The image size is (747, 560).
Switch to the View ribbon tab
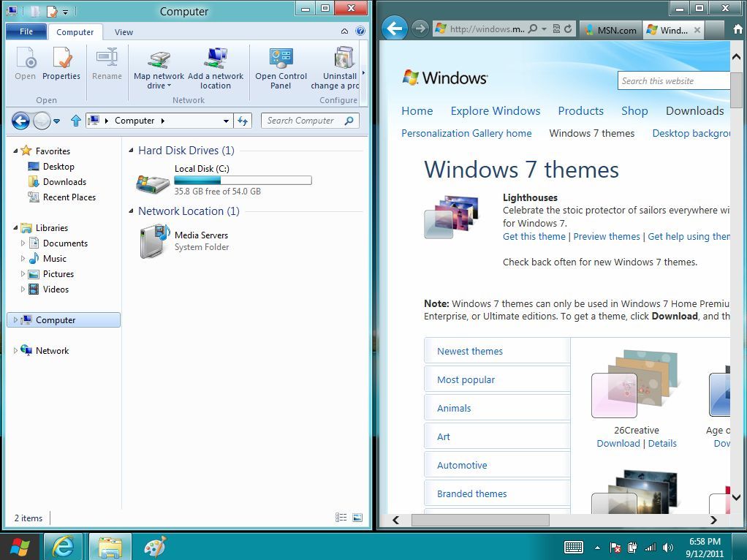click(x=124, y=32)
